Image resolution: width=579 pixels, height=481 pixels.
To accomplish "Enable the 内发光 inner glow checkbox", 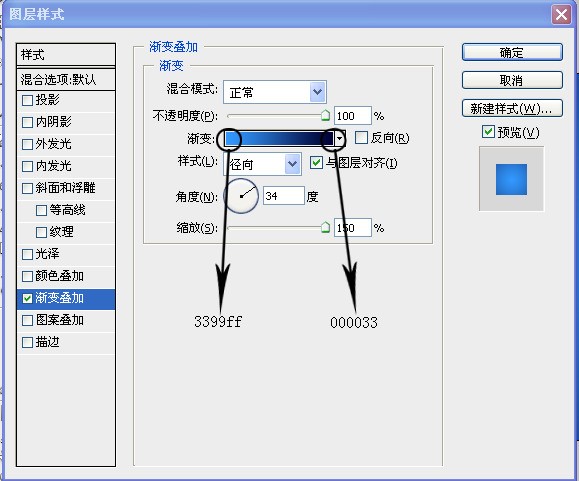I will click(x=27, y=166).
